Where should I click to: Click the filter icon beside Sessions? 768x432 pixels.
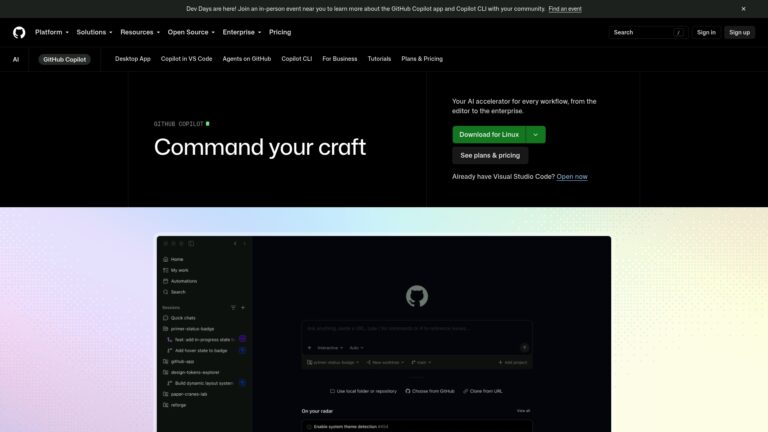[x=233, y=308]
